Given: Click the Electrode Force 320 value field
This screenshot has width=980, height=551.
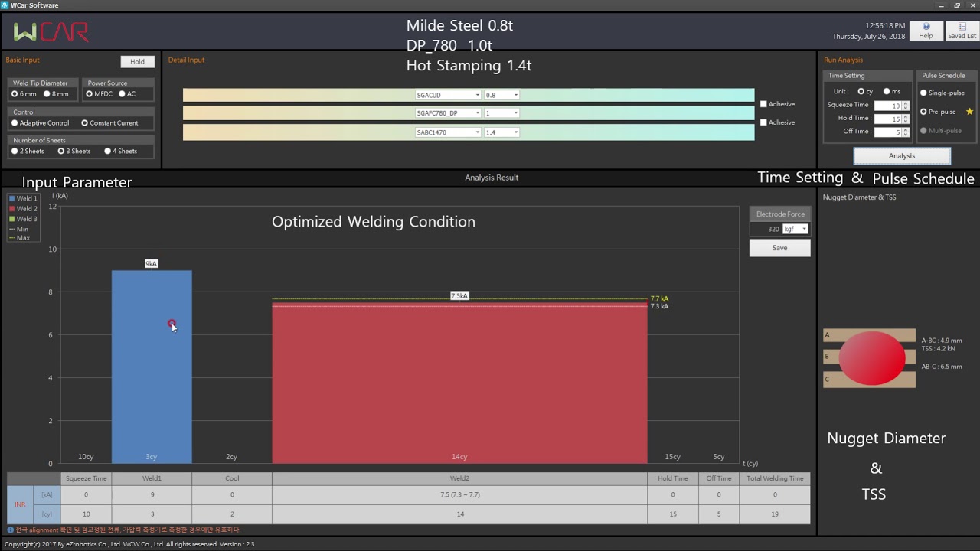Looking at the screenshot, I should (766, 229).
